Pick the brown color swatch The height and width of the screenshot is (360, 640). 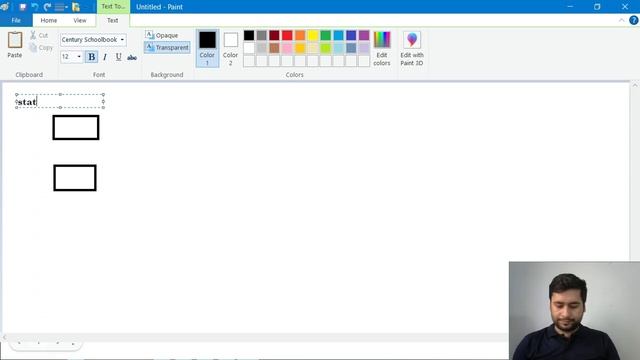click(274, 48)
